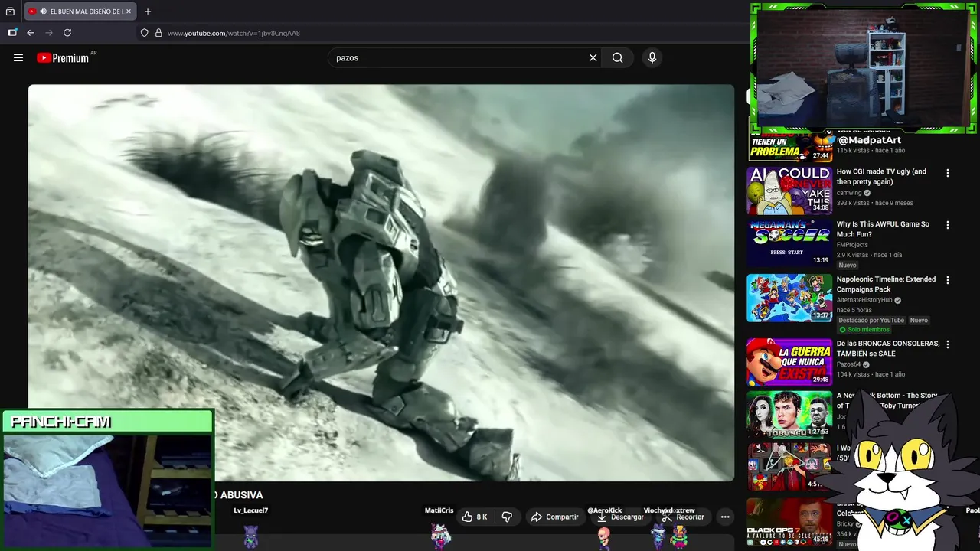Image resolution: width=980 pixels, height=551 pixels.
Task: Click the Solo miembros badge
Action: point(864,330)
